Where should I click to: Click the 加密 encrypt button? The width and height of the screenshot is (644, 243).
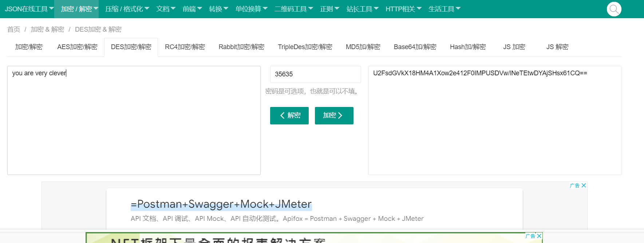(x=334, y=116)
